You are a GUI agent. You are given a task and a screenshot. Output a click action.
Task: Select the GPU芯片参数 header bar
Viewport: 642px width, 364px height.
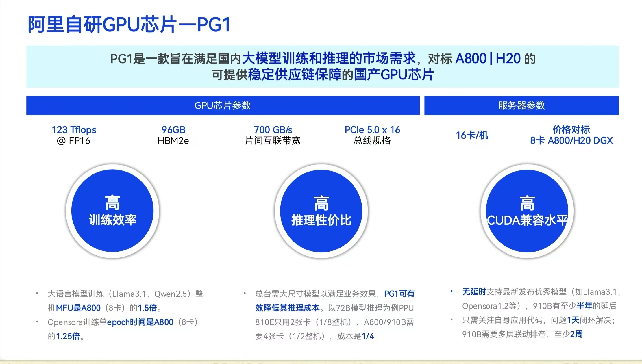pos(223,105)
